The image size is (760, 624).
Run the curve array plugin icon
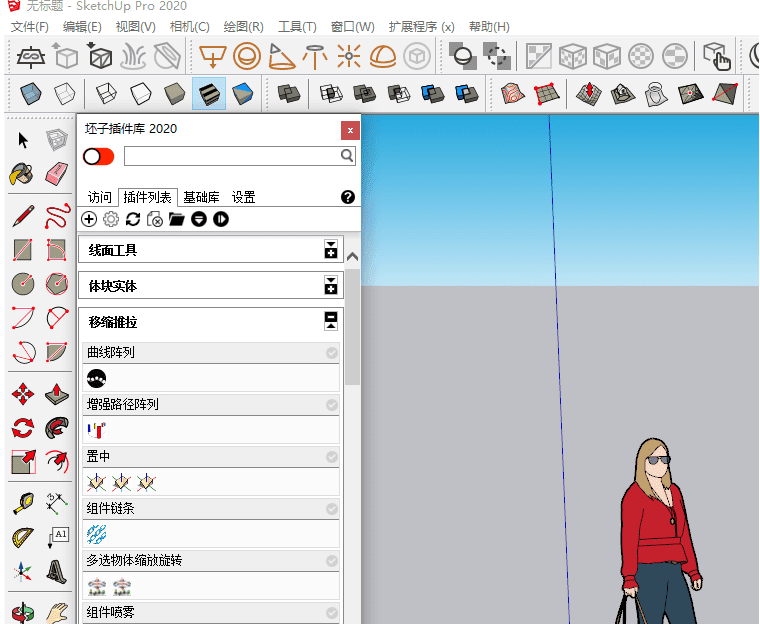point(96,378)
